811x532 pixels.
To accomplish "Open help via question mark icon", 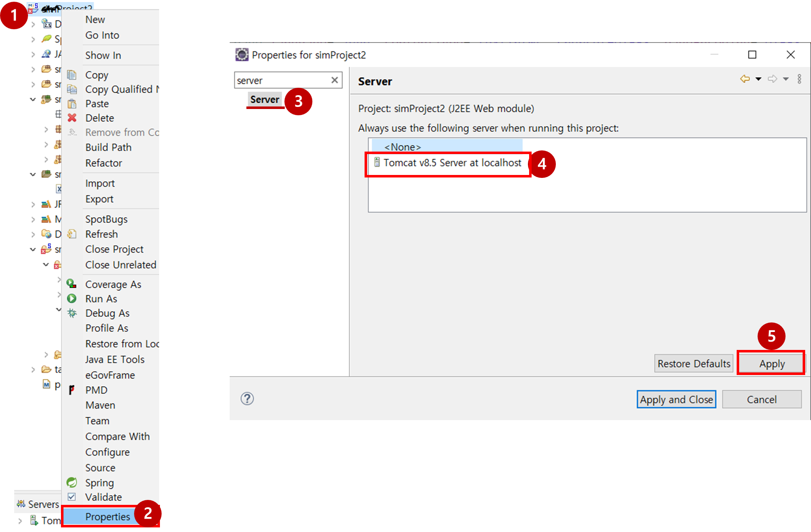I will click(247, 399).
